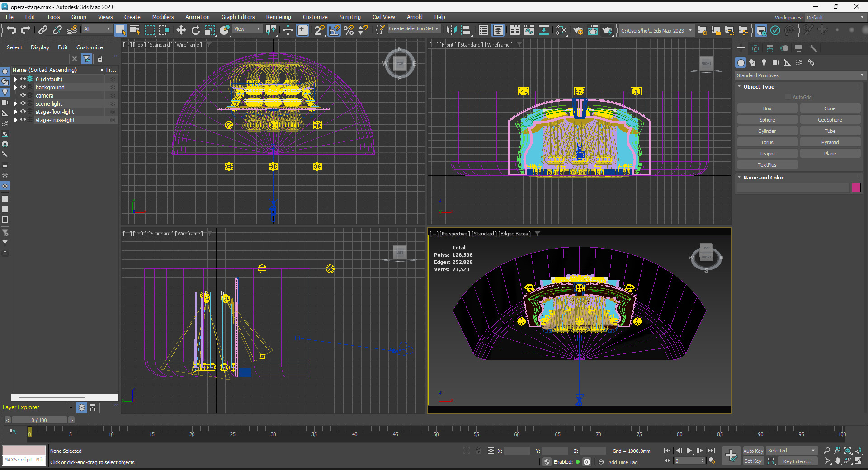The image size is (868, 470).
Task: Select the Move tool in the toolbar
Action: (181, 30)
